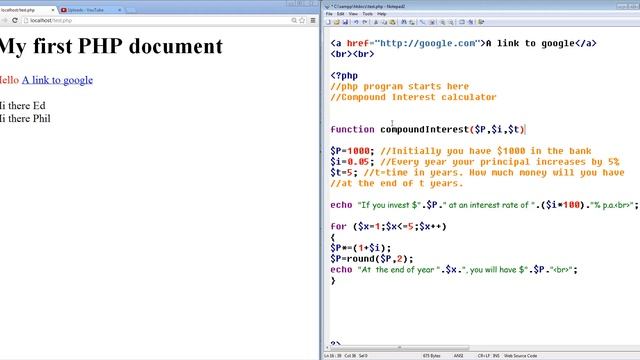The height and width of the screenshot is (360, 640).
Task: Click the 'CR+LF' line ending status entry
Action: (484, 356)
